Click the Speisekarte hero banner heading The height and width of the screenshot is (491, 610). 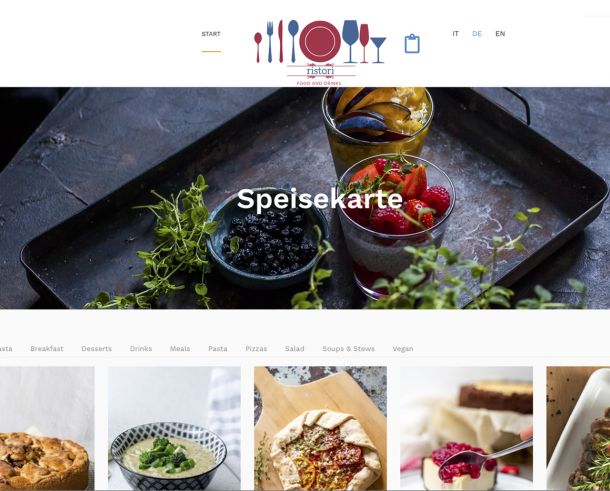[320, 199]
